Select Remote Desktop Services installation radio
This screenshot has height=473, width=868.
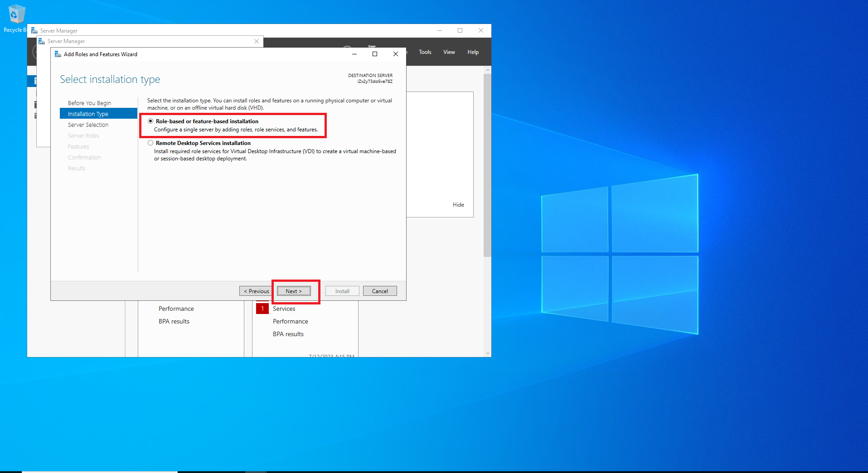150,143
